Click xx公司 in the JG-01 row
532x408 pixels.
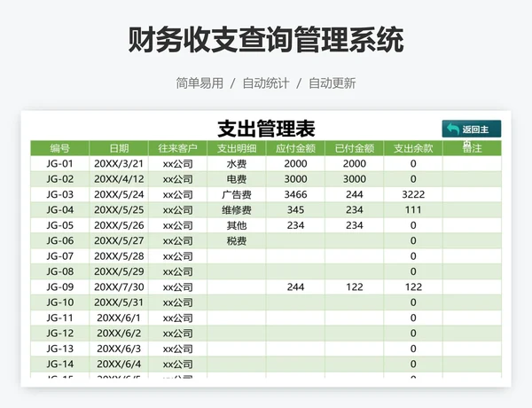[x=177, y=163]
